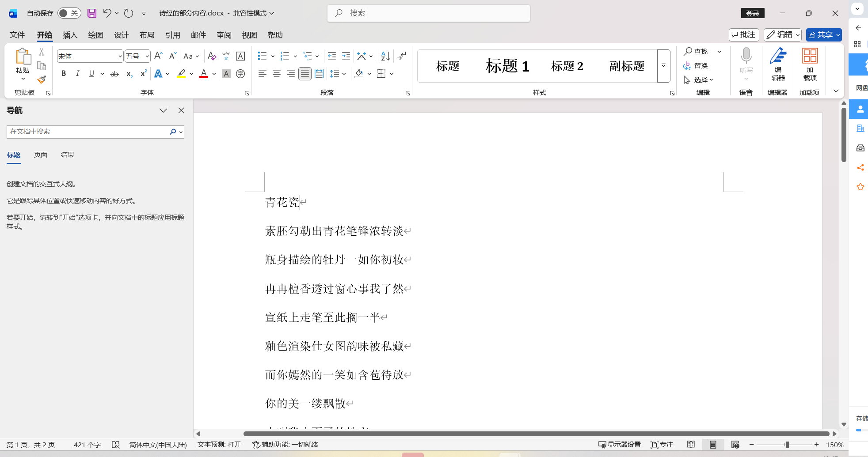This screenshot has height=457, width=868.
Task: Toggle AutoSave switch
Action: click(69, 13)
